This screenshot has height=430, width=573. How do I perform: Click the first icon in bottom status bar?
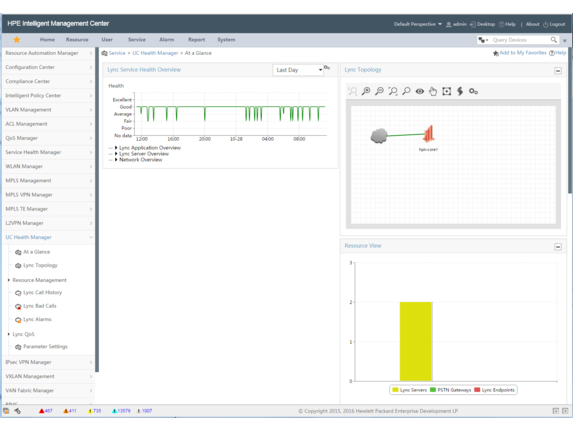6,411
